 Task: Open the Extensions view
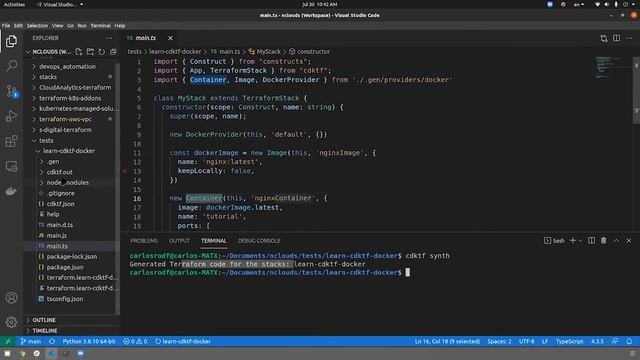[x=11, y=141]
